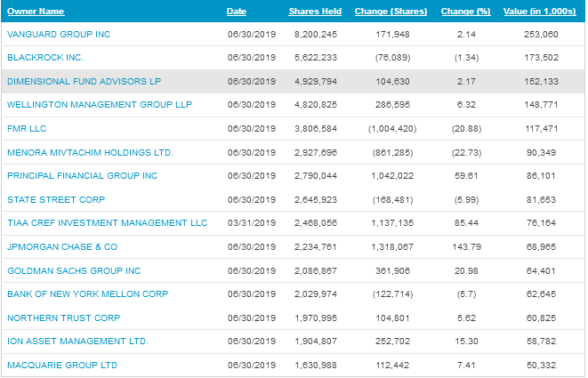588x378 pixels.
Task: Sort by the Owner Name column header
Action: (x=36, y=12)
